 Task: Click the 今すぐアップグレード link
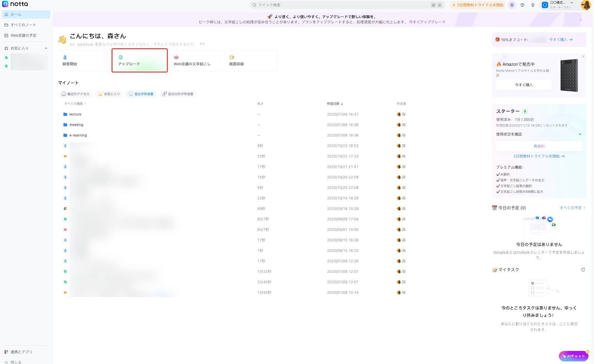[x=427, y=22]
